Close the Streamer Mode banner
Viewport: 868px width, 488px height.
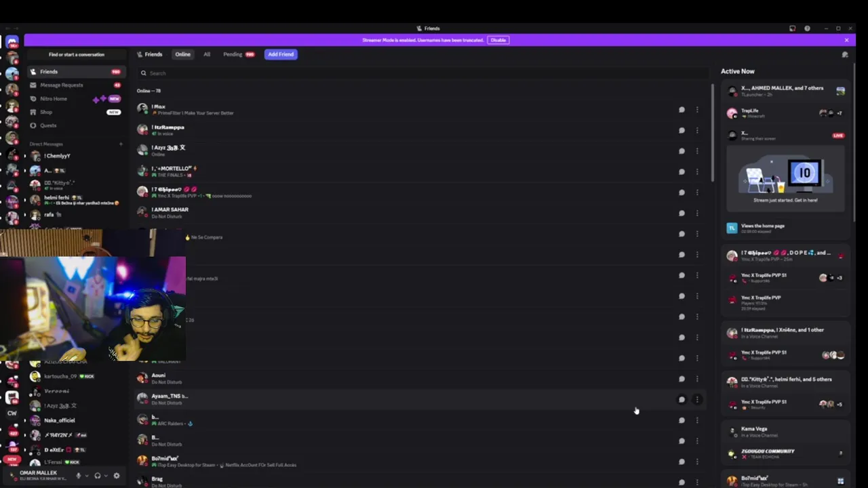(846, 40)
